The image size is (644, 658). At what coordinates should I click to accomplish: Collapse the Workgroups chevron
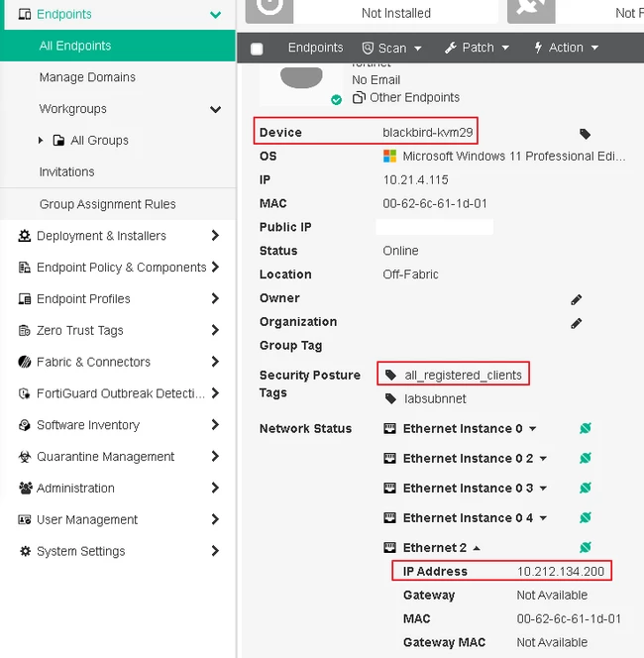(x=216, y=110)
